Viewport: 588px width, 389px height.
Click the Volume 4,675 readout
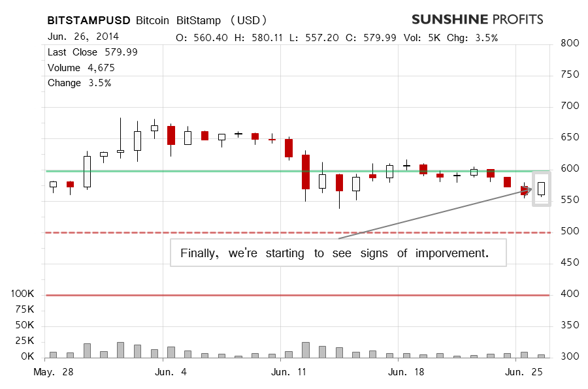tap(81, 68)
